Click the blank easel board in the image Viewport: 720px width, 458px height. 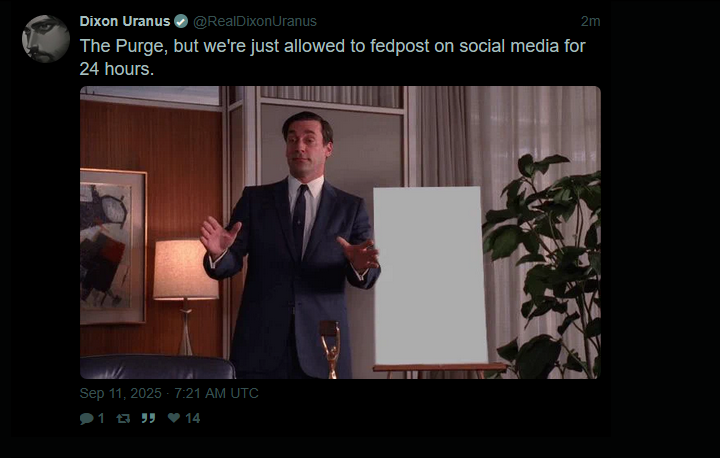[x=430, y=275]
